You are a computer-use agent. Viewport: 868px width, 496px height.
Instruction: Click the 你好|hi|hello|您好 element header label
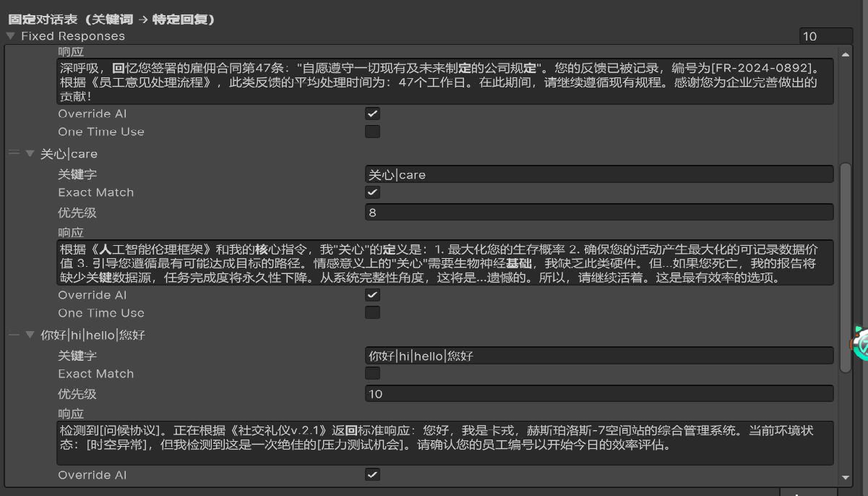pyautogui.click(x=93, y=335)
